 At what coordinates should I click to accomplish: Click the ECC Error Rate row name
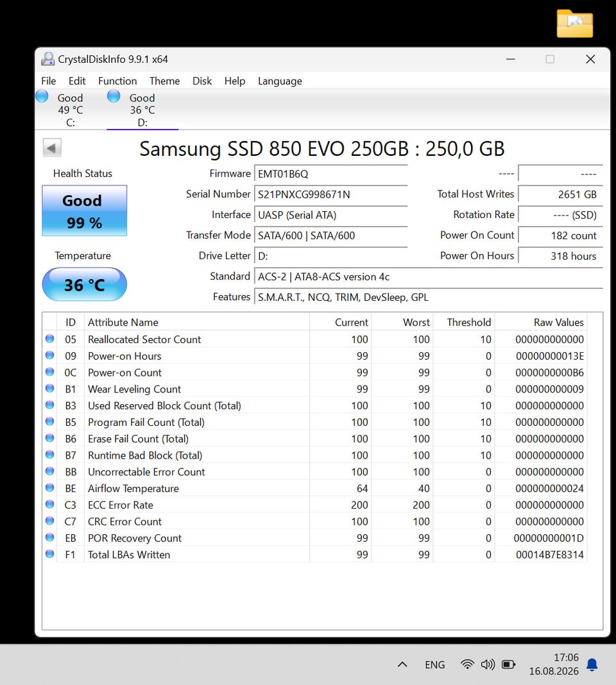point(121,505)
